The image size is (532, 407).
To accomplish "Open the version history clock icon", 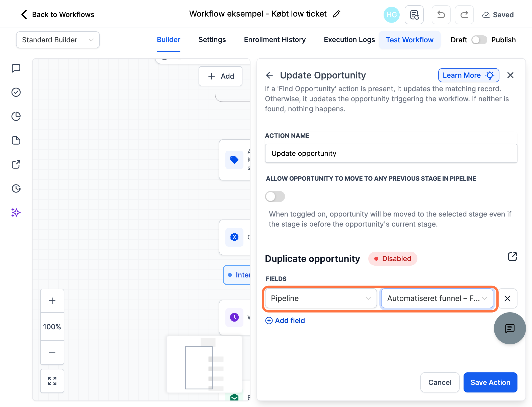I will 16,188.
